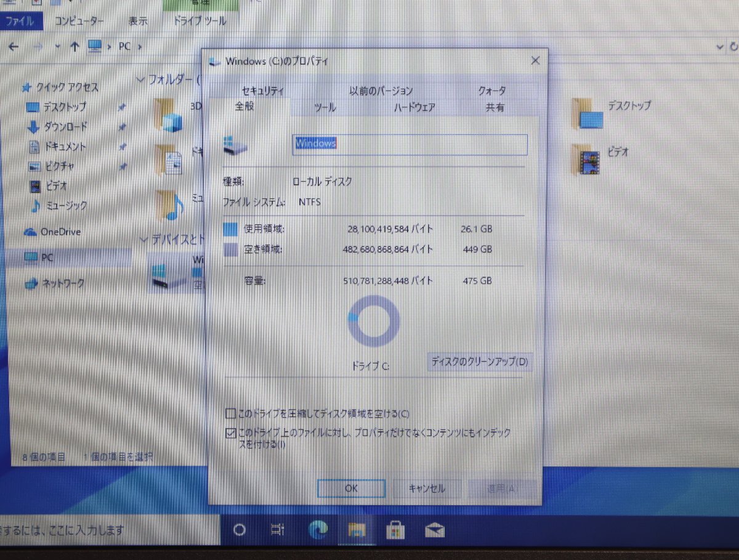Open the 表示 ribbon tab

point(138,21)
